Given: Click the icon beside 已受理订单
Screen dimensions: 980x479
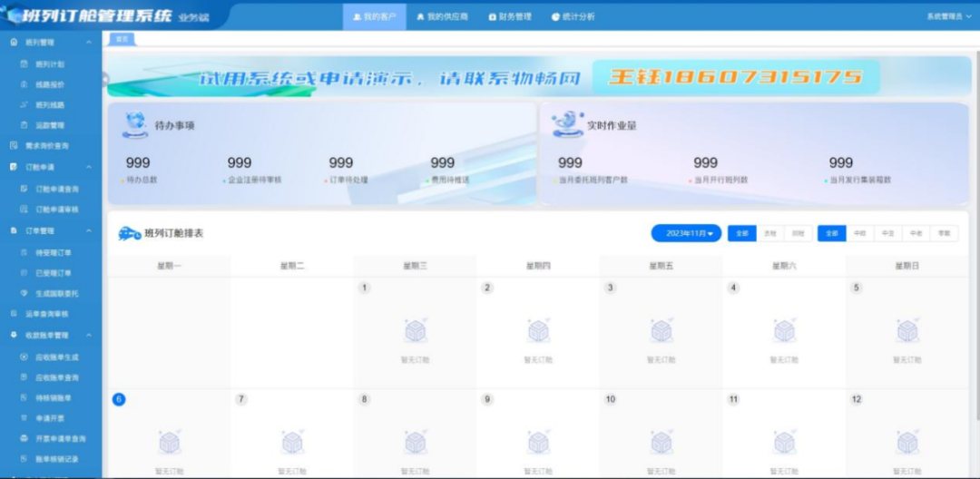Looking at the screenshot, I should [x=24, y=273].
